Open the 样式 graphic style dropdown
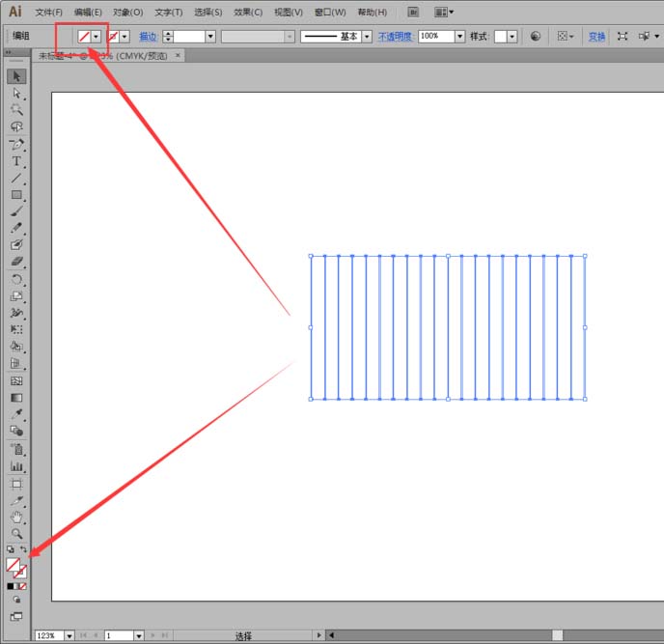Image resolution: width=664 pixels, height=644 pixels. (x=512, y=37)
